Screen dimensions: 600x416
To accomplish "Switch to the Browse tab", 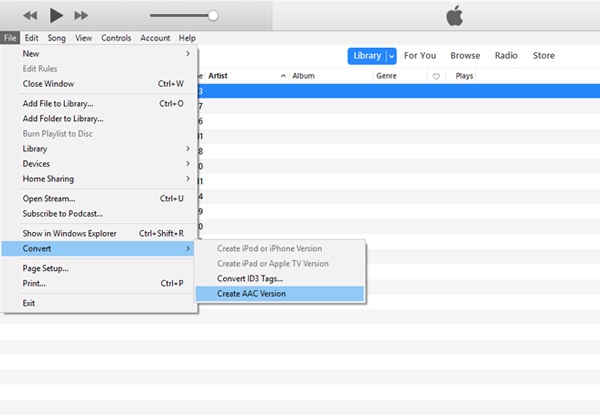I will 465,55.
